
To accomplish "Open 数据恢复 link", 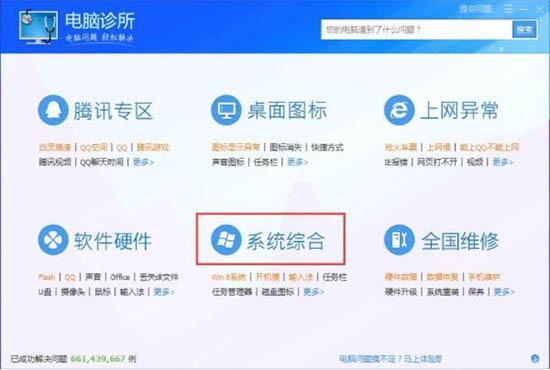I will 442,277.
